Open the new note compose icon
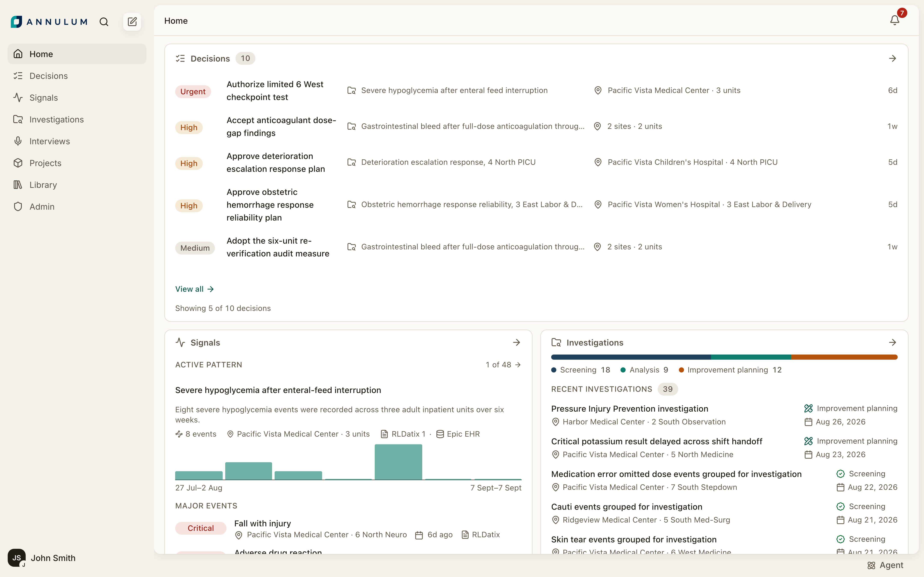Image resolution: width=924 pixels, height=577 pixels. click(x=132, y=22)
